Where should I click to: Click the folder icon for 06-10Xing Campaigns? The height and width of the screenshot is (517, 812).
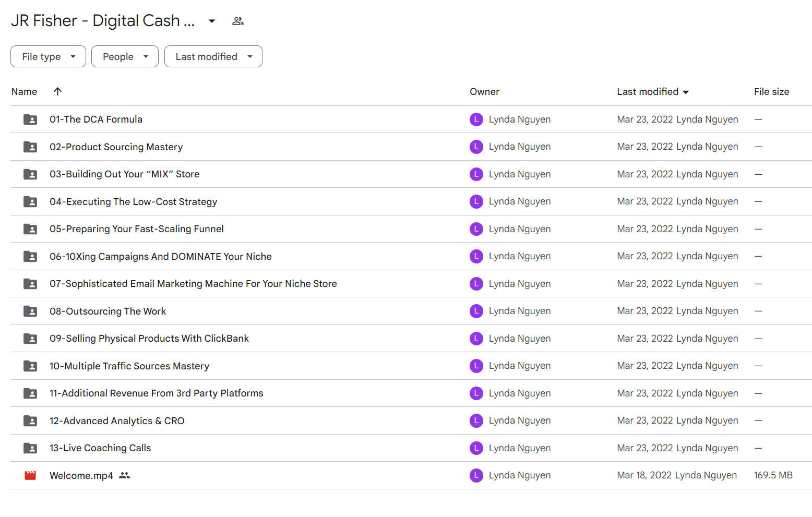30,257
